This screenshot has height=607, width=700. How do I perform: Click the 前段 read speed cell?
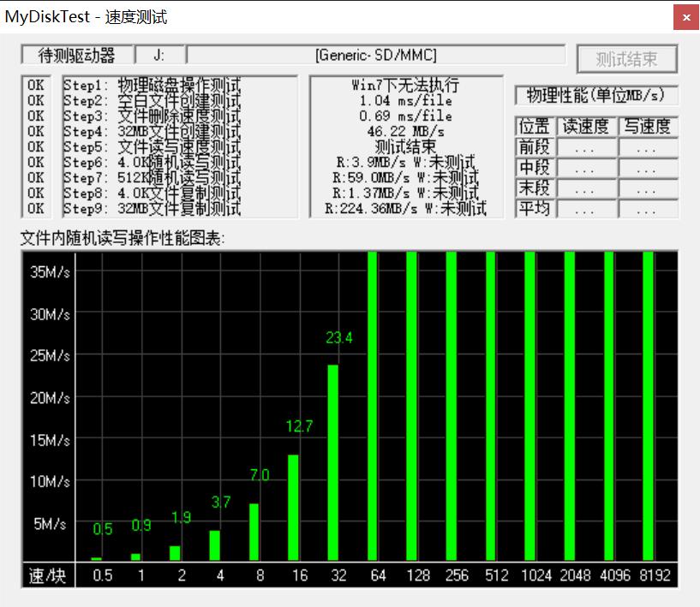coord(585,147)
